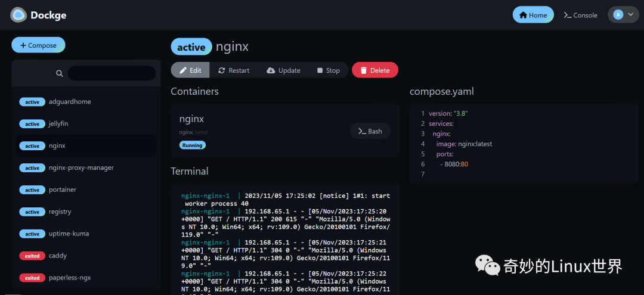The height and width of the screenshot is (295, 644).
Task: Stop the nginx stack
Action: point(329,70)
